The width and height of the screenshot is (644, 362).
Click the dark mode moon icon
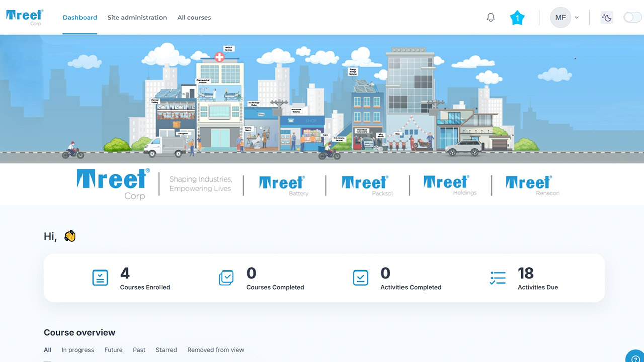607,18
